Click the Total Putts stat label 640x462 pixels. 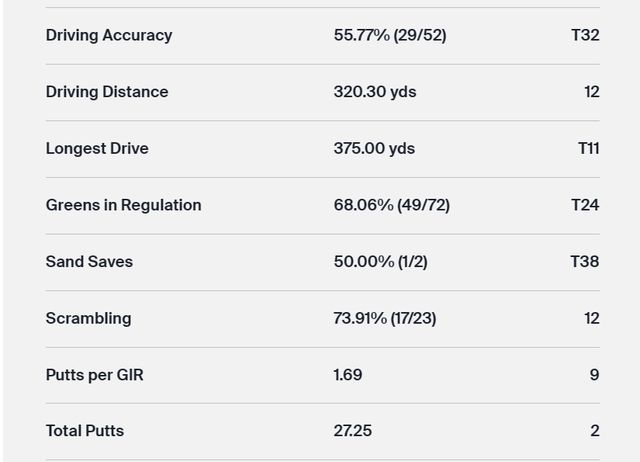85,431
